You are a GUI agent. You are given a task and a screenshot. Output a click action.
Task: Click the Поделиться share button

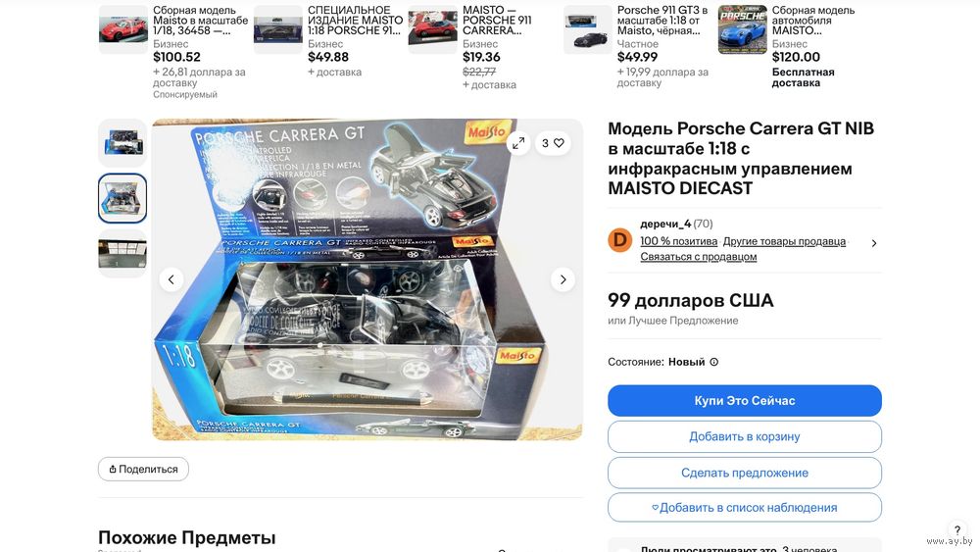(x=143, y=469)
